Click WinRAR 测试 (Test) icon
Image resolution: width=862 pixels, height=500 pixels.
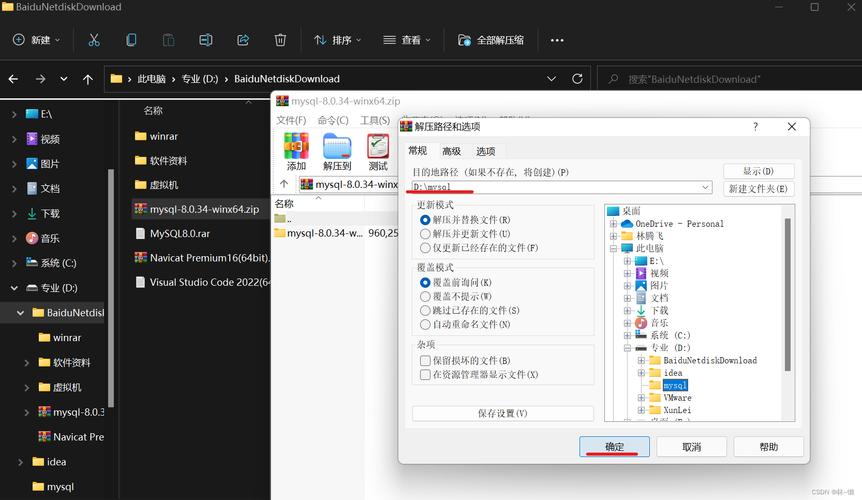coord(378,152)
